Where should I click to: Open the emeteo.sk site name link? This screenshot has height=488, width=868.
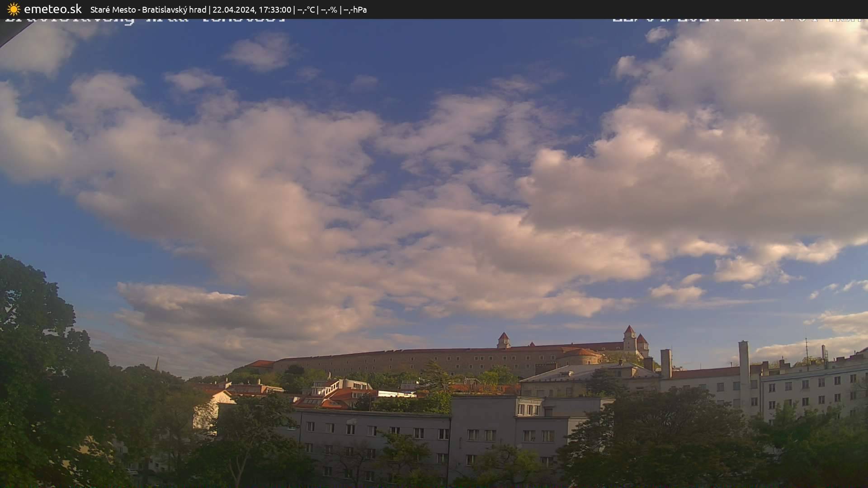tap(52, 9)
